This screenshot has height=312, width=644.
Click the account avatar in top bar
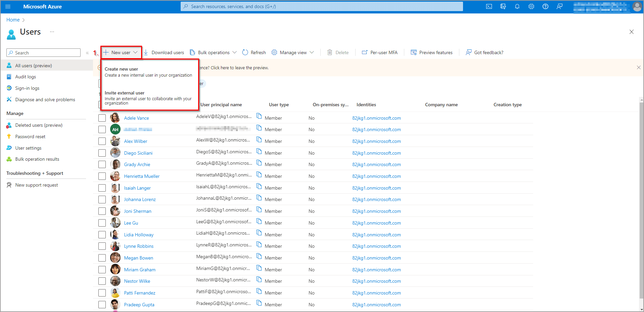pyautogui.click(x=637, y=7)
